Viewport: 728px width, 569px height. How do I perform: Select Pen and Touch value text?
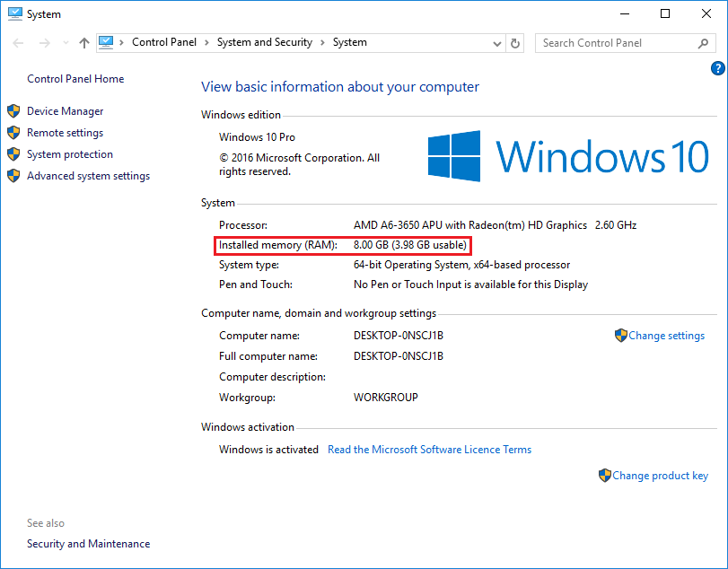pos(470,284)
